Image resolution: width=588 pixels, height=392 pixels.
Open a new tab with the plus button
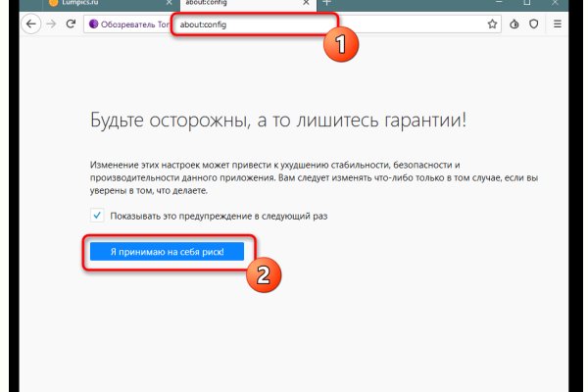pyautogui.click(x=327, y=3)
